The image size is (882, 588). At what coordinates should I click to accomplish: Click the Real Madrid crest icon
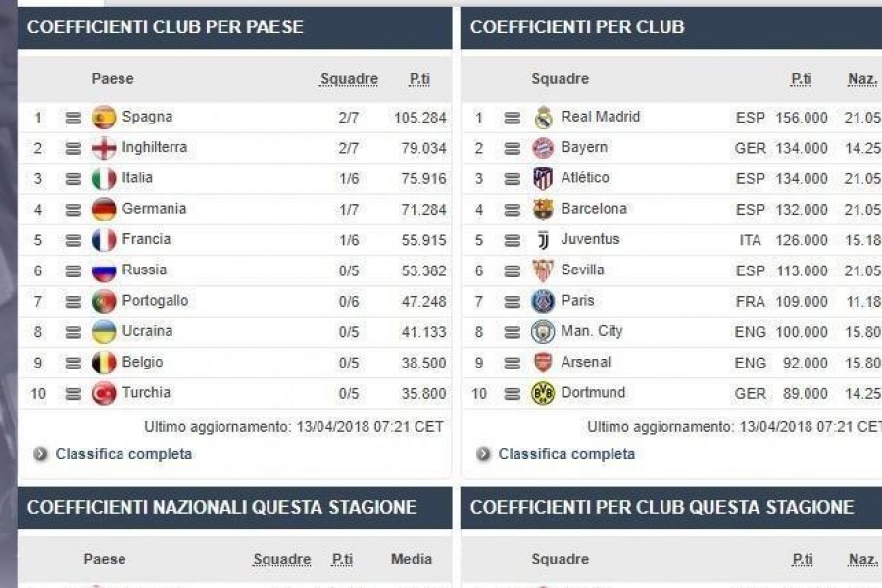[543, 118]
